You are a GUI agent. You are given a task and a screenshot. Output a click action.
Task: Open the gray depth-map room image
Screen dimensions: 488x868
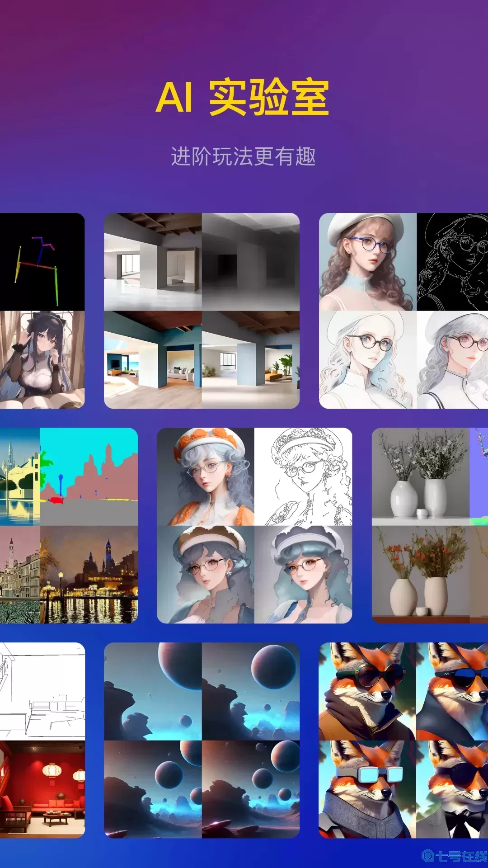tap(251, 262)
